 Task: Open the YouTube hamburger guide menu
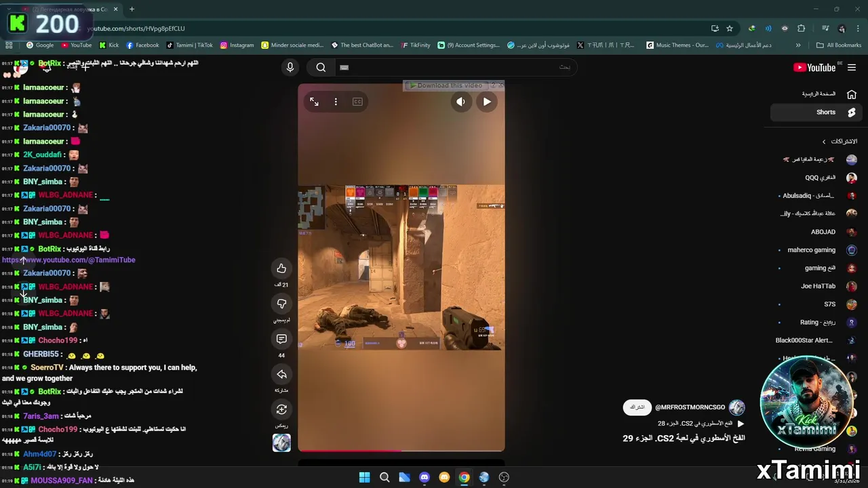click(852, 67)
